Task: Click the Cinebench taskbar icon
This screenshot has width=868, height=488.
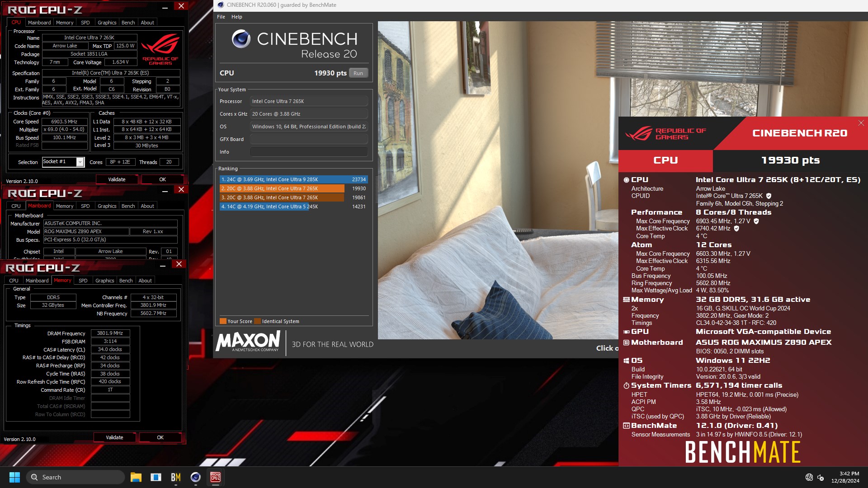Action: coord(195,477)
